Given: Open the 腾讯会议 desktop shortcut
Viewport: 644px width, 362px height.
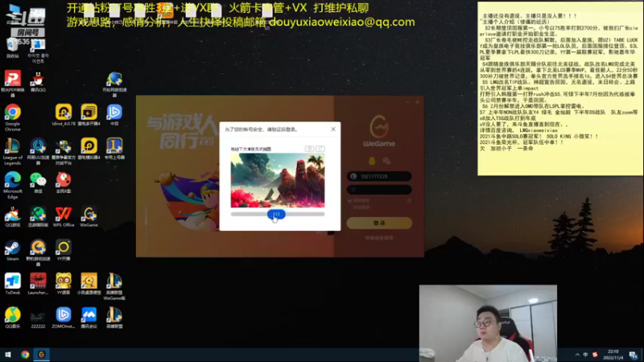Looking at the screenshot, I should (89, 318).
